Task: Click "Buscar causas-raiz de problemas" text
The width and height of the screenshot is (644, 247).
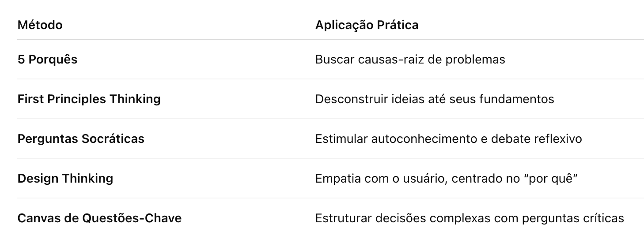Action: pos(410,60)
